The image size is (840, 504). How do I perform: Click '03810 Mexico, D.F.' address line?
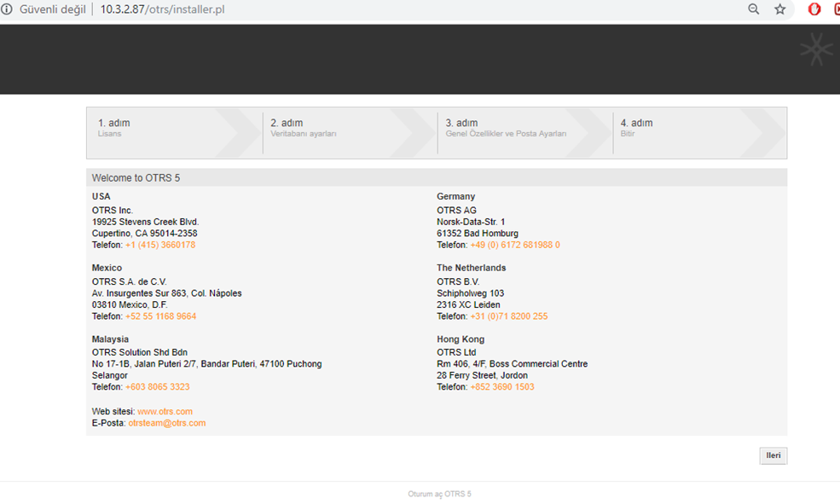coord(130,304)
